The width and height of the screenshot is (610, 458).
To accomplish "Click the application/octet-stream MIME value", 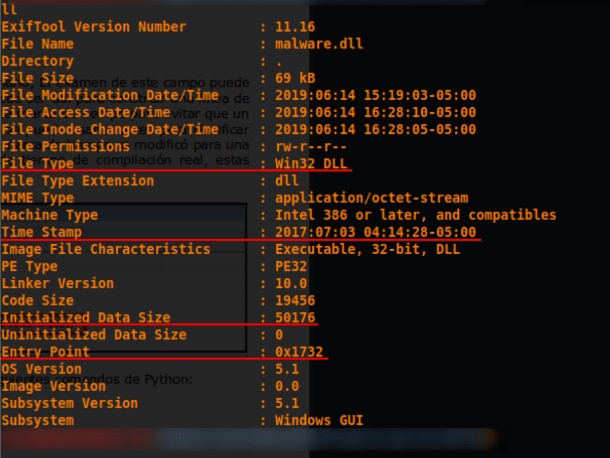I will pos(372,198).
